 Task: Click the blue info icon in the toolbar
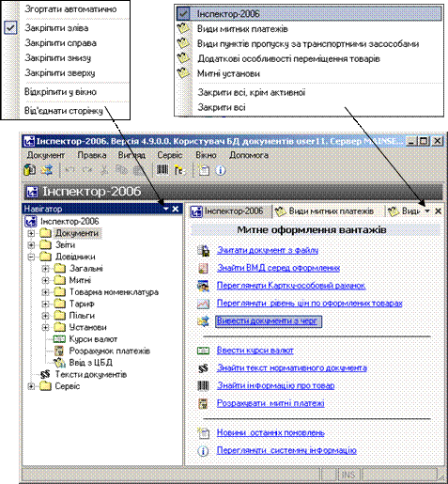(221, 170)
